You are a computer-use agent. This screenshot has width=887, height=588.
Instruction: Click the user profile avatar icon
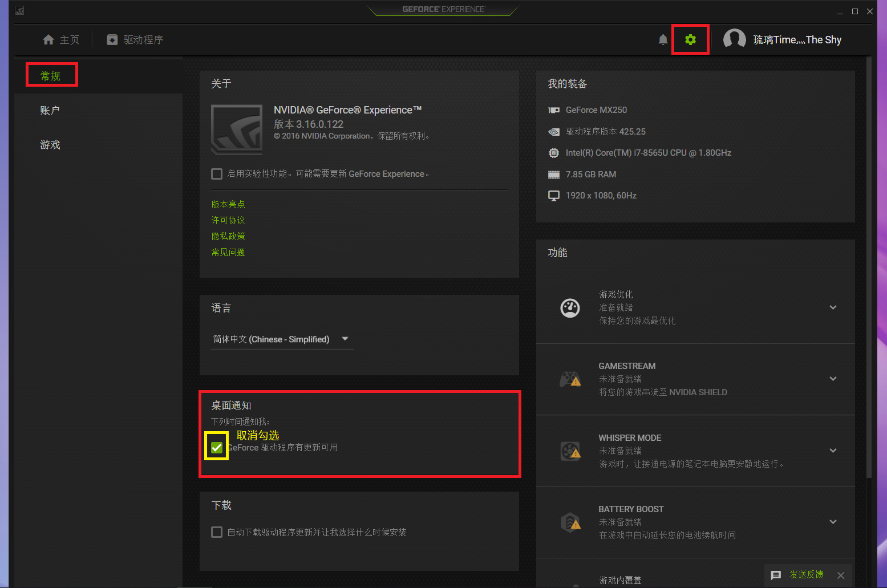734,39
